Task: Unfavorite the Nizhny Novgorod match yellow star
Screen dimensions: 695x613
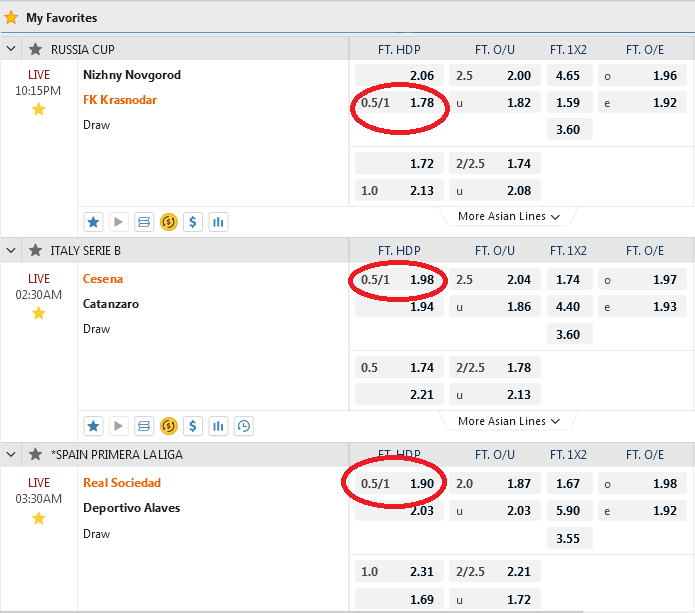Action: click(39, 109)
